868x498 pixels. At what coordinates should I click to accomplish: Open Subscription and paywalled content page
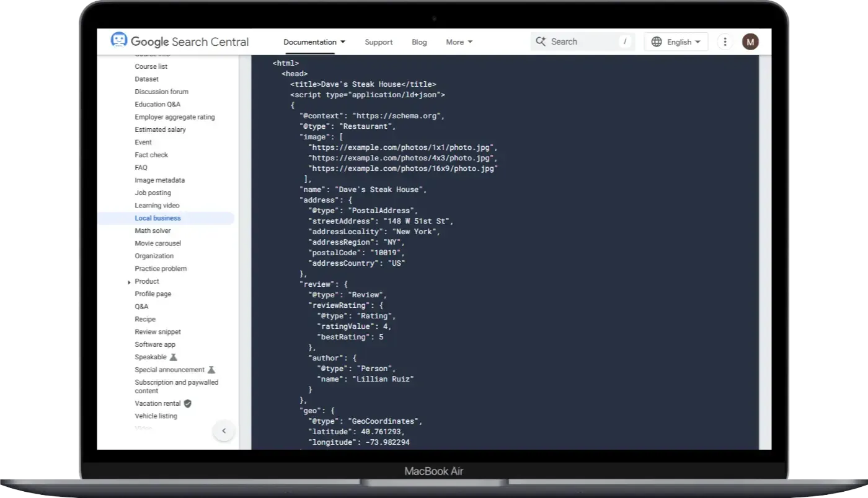click(177, 387)
